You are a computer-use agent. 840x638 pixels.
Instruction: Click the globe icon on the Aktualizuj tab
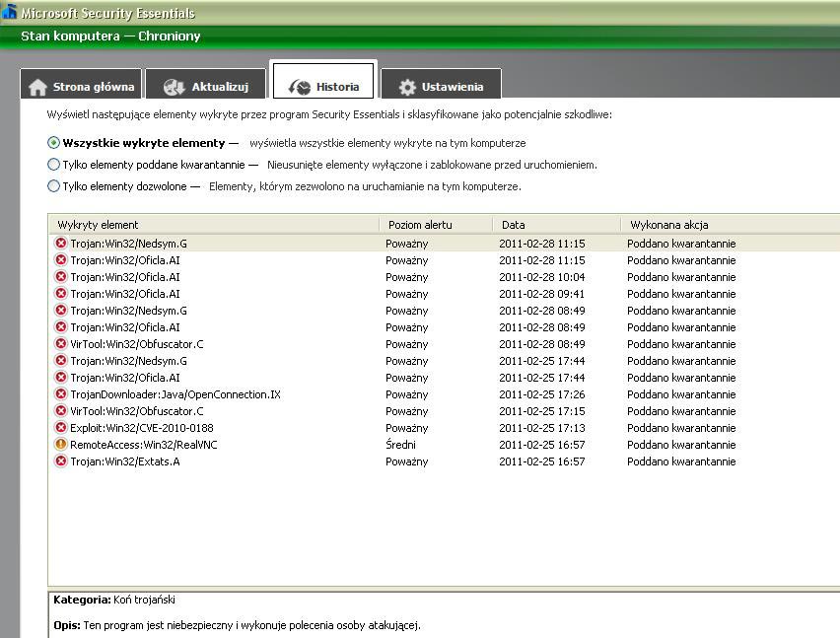[x=175, y=87]
